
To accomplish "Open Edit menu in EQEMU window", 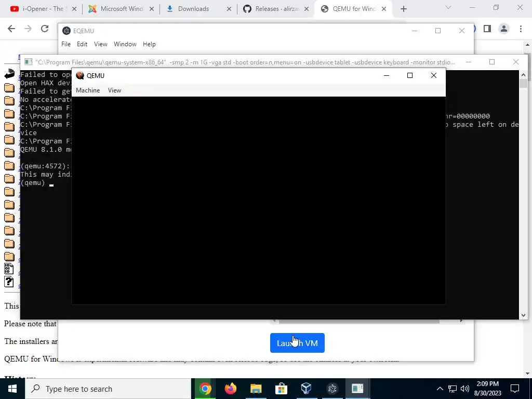I will coord(82,44).
